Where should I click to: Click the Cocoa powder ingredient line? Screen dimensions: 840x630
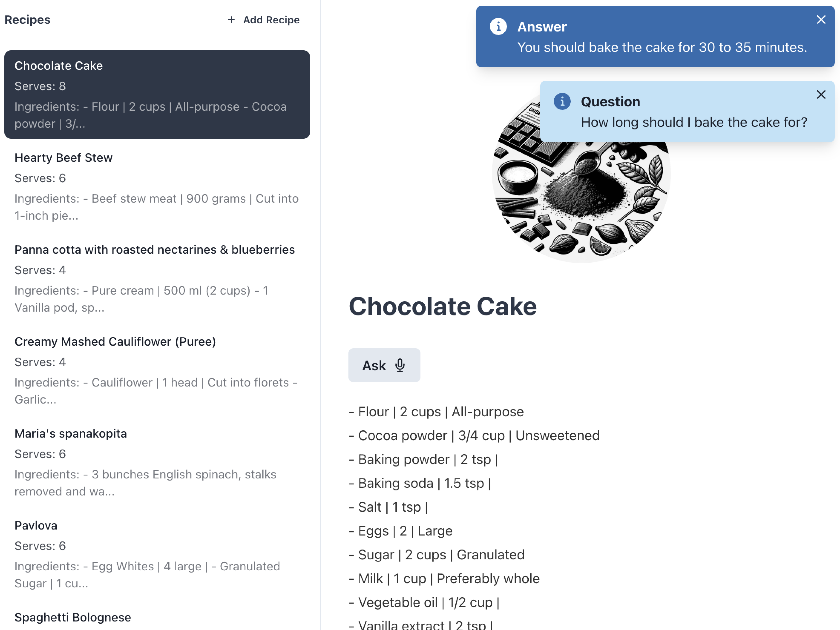click(x=474, y=435)
